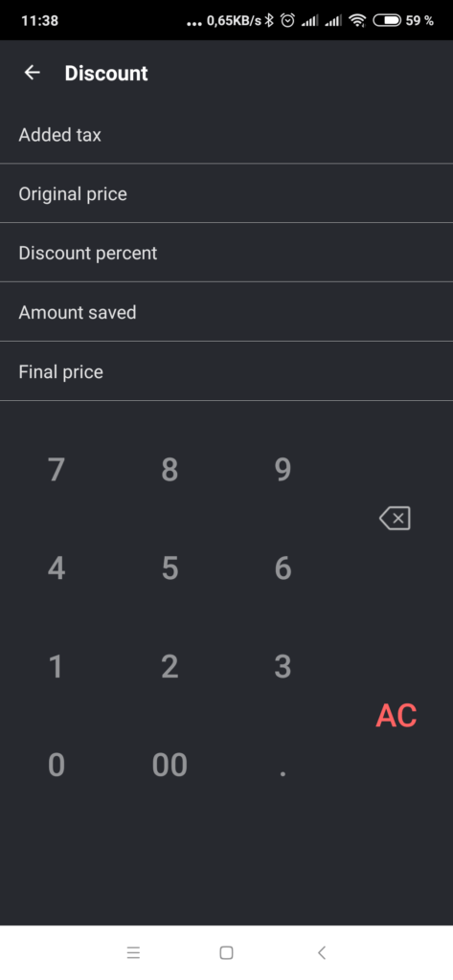This screenshot has height=980, width=453.
Task: Tap digit 9 on the keypad
Action: [x=283, y=470]
